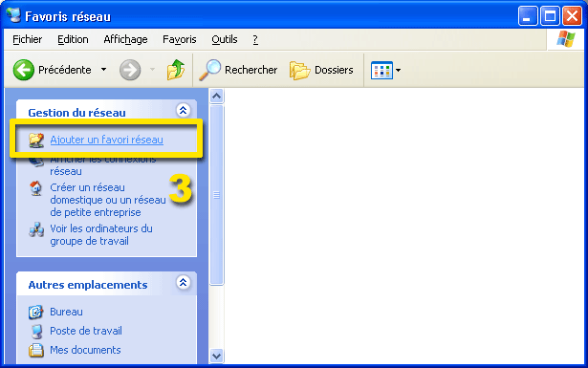Click the workgroup computers icon
Image resolution: width=588 pixels, height=368 pixels.
pos(36,229)
